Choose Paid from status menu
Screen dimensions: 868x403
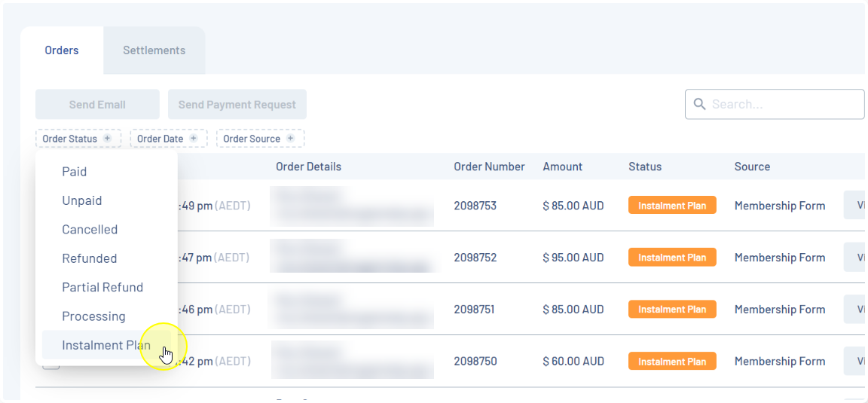click(x=106, y=172)
